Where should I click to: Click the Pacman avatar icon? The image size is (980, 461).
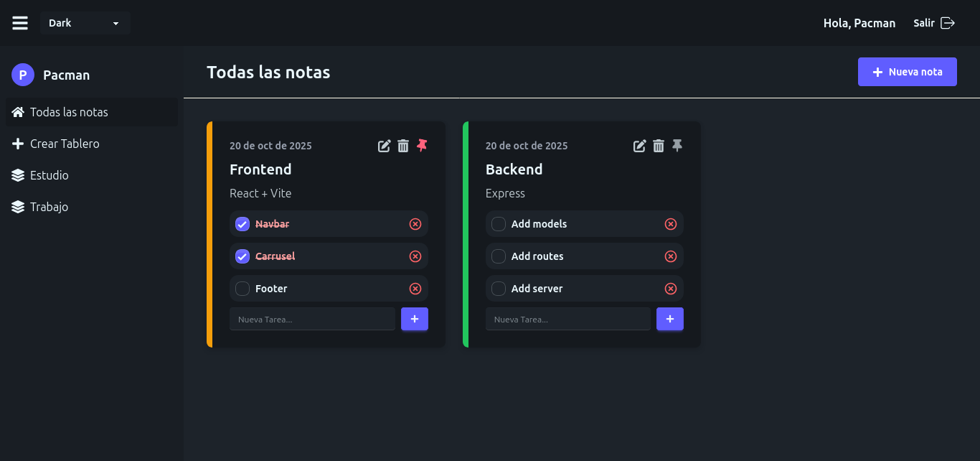[22, 75]
